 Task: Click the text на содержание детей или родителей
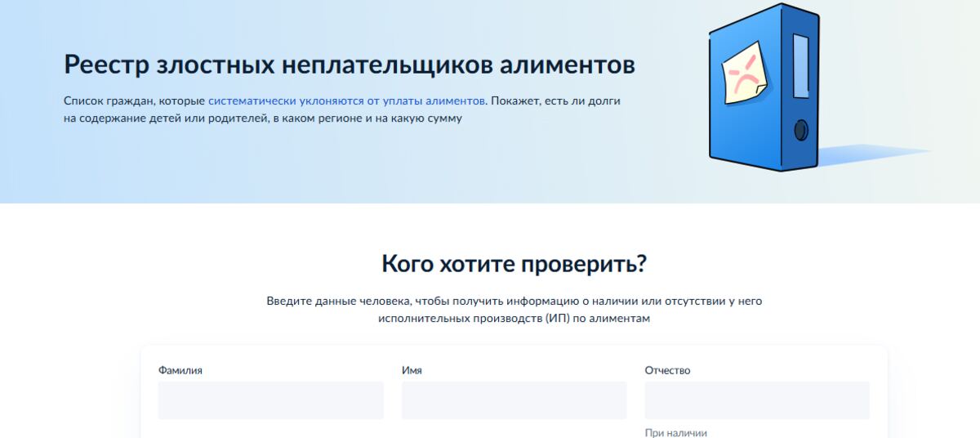click(163, 118)
